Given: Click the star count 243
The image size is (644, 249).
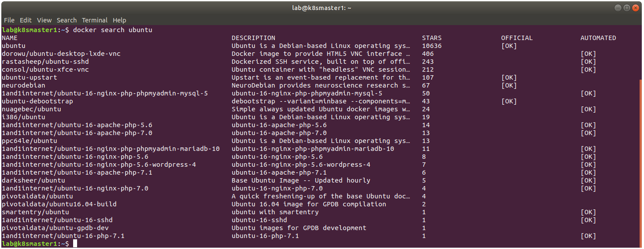Looking at the screenshot, I should coord(428,62).
